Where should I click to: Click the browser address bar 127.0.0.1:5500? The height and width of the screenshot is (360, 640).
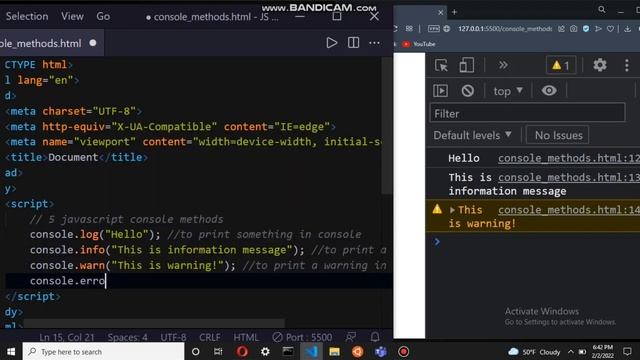(x=504, y=29)
